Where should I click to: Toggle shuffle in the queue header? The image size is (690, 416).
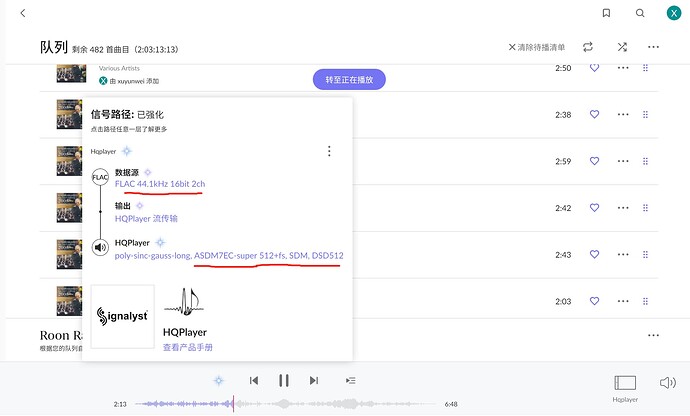click(x=622, y=47)
